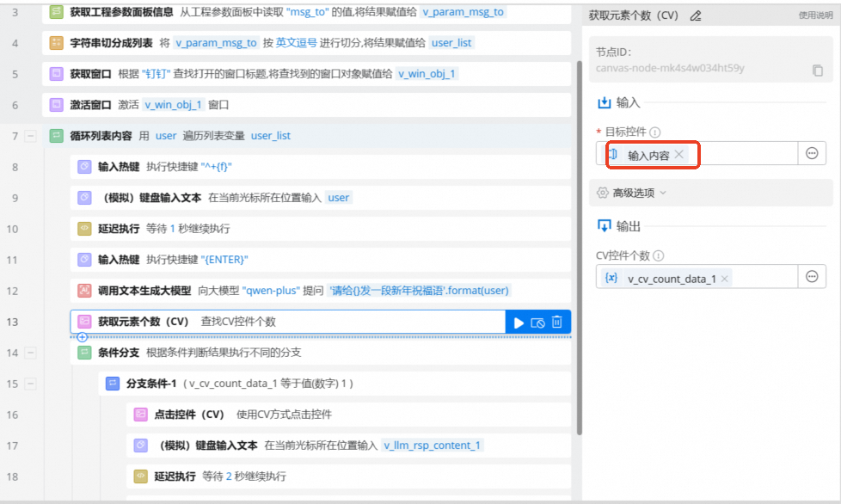
Task: Select v_win_obj_1 variable on line 5
Action: 427,74
